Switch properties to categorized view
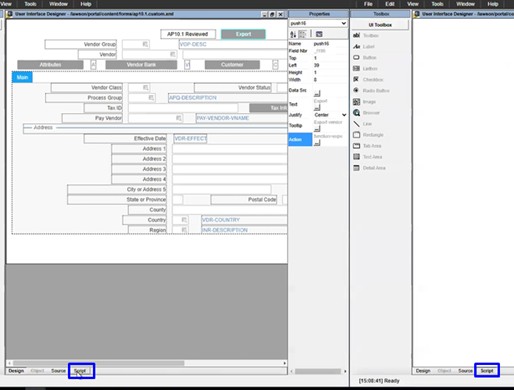The height and width of the screenshot is (390, 514). coord(302,34)
